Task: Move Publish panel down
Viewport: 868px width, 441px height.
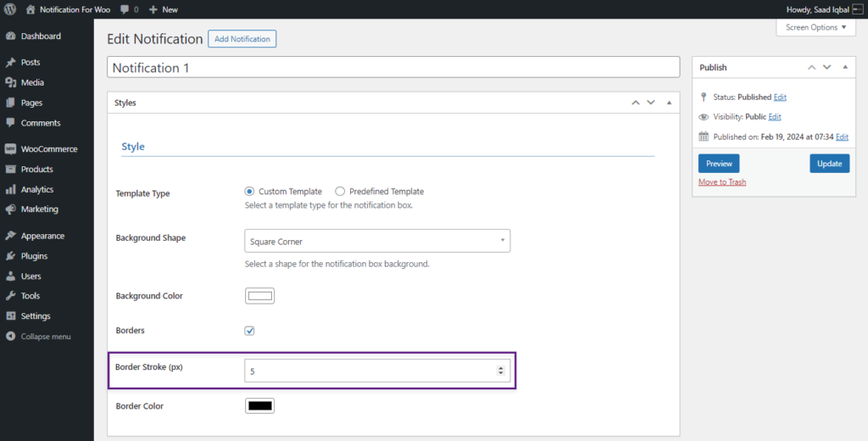Action: click(x=827, y=67)
